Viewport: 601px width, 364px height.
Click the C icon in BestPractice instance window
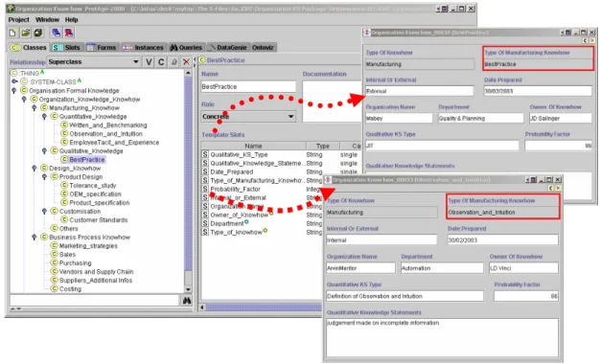click(585, 40)
